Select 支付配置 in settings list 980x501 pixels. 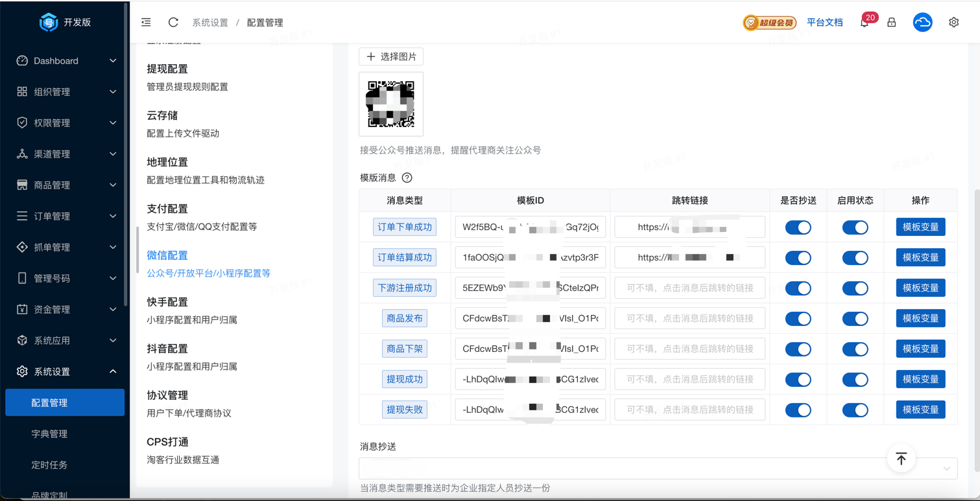pos(167,209)
